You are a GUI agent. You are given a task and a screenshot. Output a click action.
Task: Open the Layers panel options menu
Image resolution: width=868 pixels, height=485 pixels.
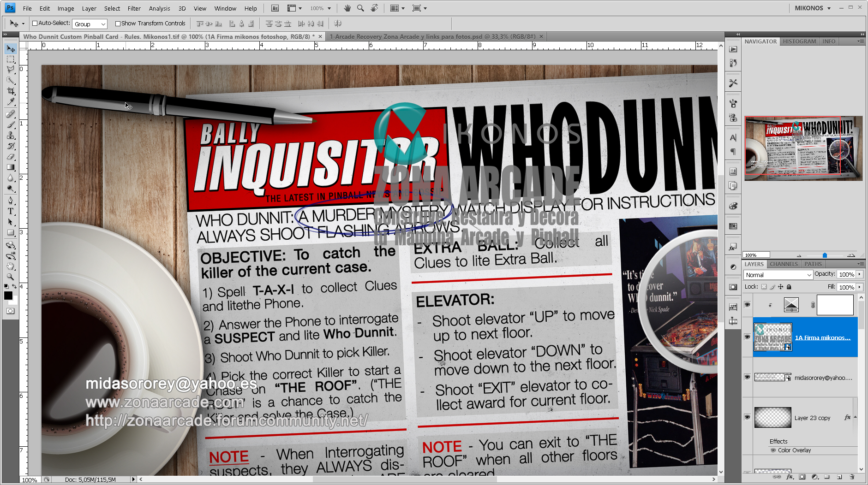click(x=861, y=264)
